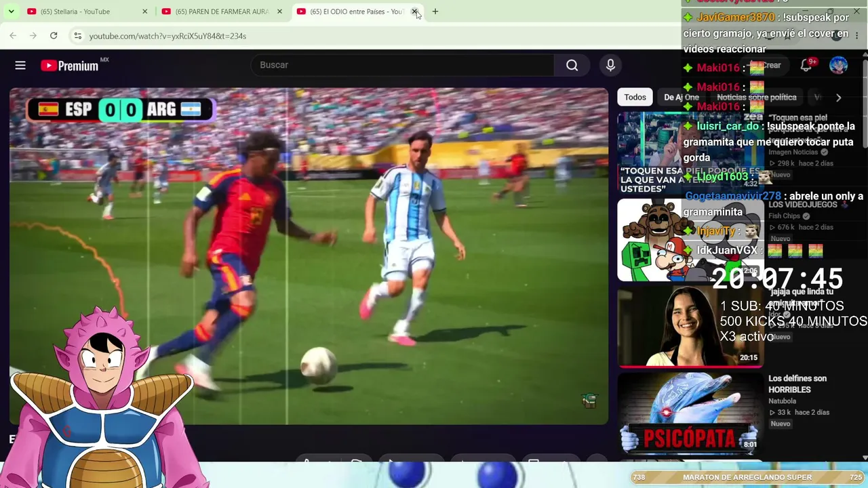The image size is (868, 488).
Task: Switch to the PAREN DE FARMEAR AURA tab
Action: (x=222, y=12)
